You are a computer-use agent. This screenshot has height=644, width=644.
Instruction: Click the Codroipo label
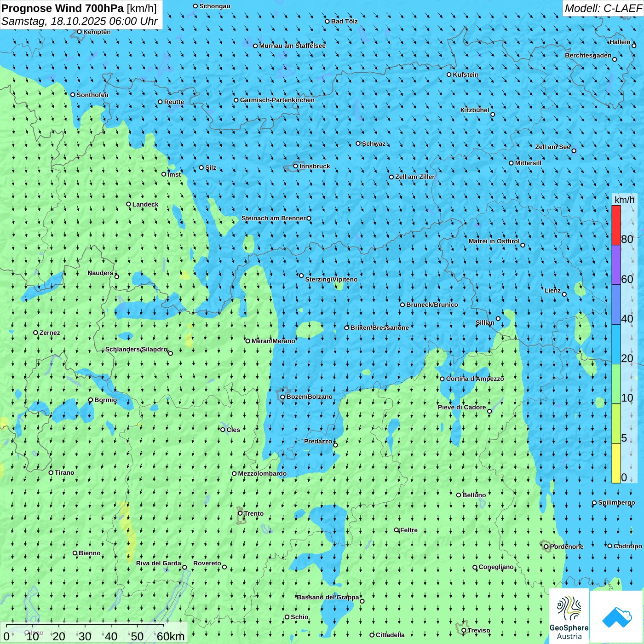pyautogui.click(x=628, y=546)
